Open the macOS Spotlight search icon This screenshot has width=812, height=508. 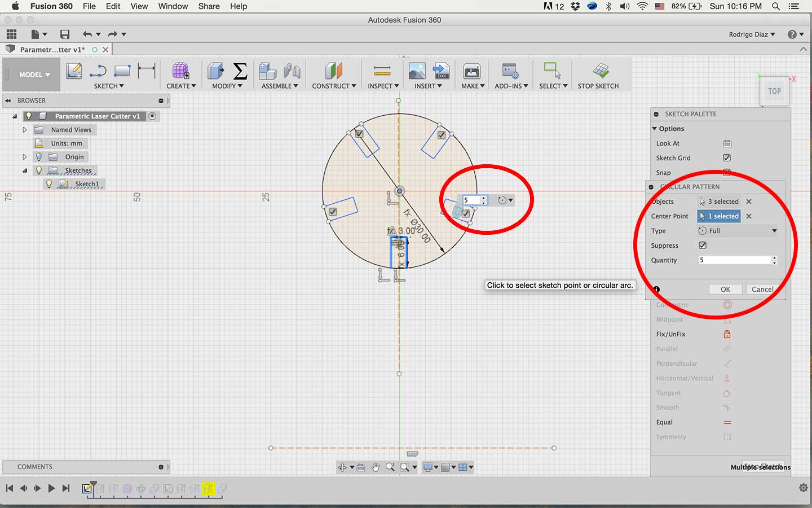[776, 6]
